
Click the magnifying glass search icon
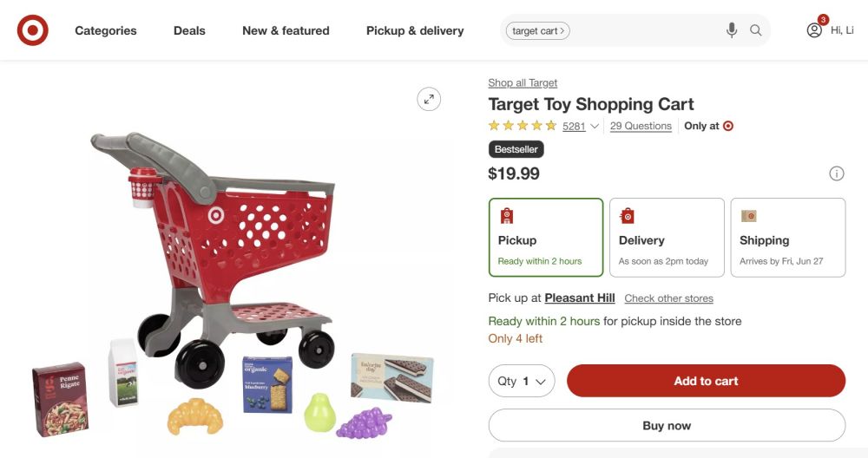756,30
